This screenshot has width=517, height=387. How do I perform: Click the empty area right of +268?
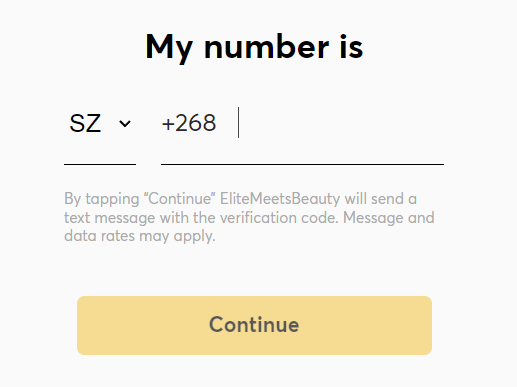(342, 123)
